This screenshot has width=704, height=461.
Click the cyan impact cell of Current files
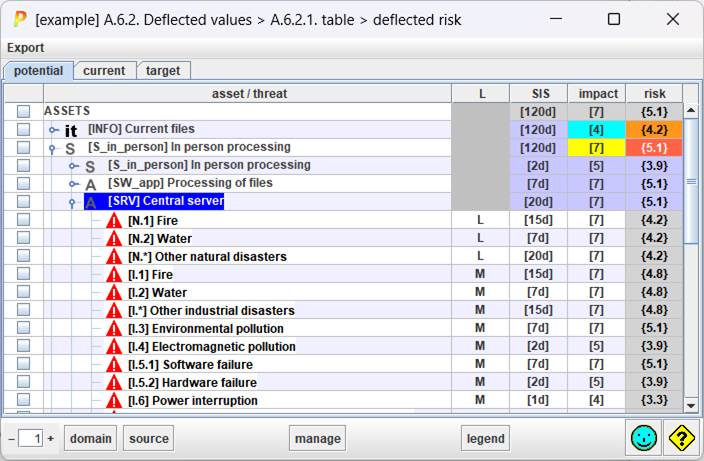[596, 130]
